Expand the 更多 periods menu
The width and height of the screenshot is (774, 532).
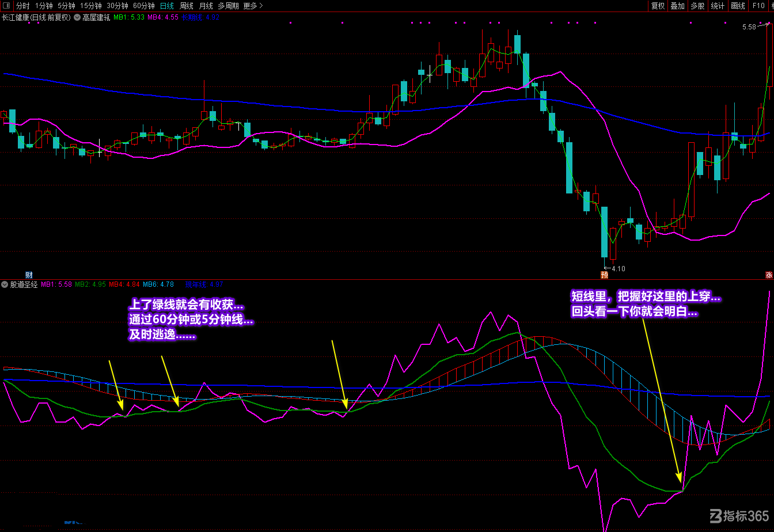point(253,6)
